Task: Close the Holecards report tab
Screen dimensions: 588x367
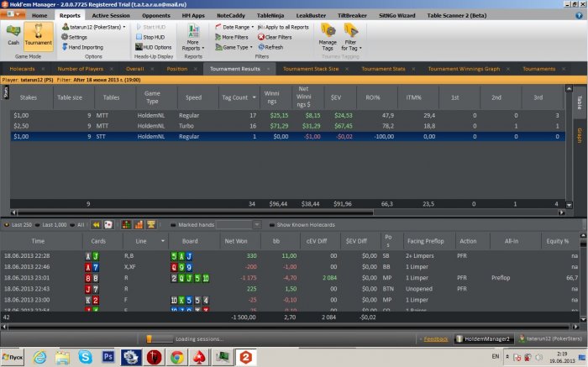Action: click(x=43, y=69)
